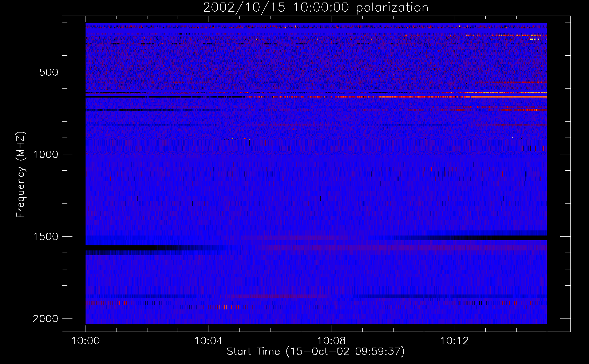Click the 2000 frequency tick label

46,319
